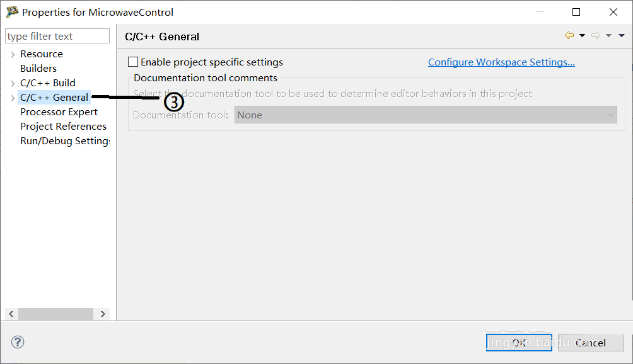
Task: Open the back history dropdown arrow
Action: point(582,36)
